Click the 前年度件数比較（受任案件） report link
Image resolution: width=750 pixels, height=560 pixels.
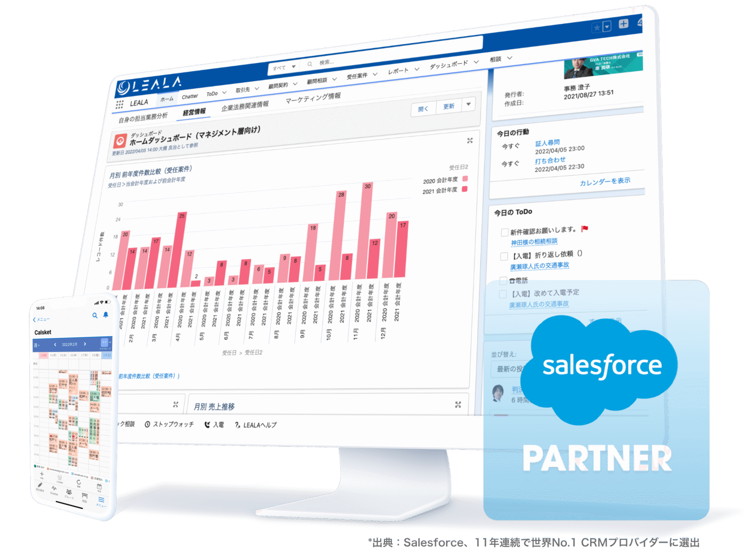149,376
